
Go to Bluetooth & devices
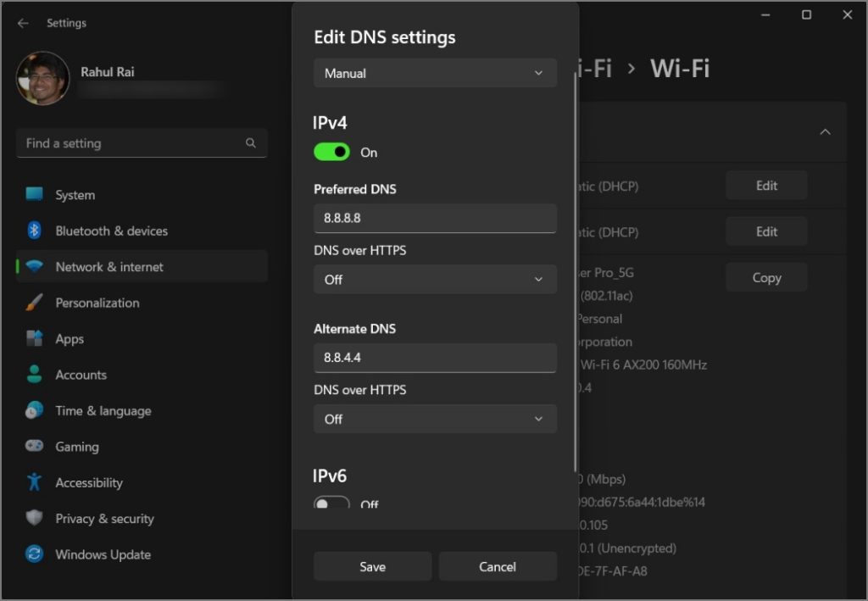coord(142,231)
